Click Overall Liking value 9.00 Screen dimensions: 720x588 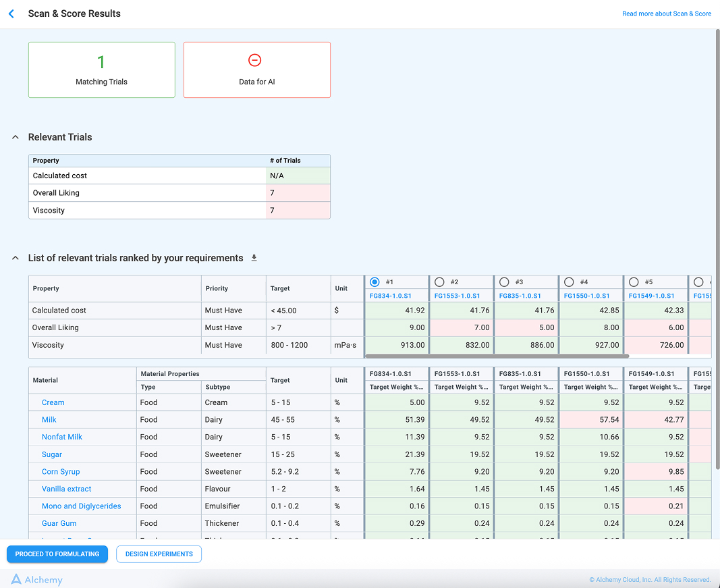pyautogui.click(x=397, y=327)
